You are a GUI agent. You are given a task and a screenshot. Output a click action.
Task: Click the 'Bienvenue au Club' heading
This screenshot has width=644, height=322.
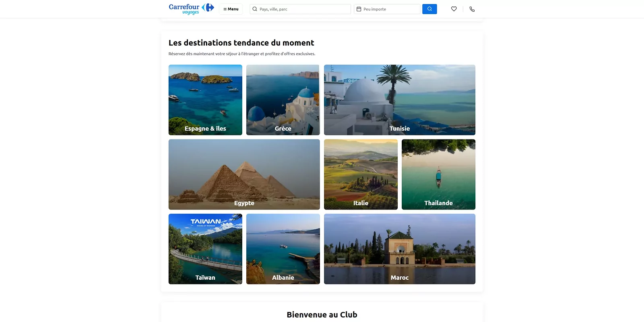pyautogui.click(x=322, y=315)
